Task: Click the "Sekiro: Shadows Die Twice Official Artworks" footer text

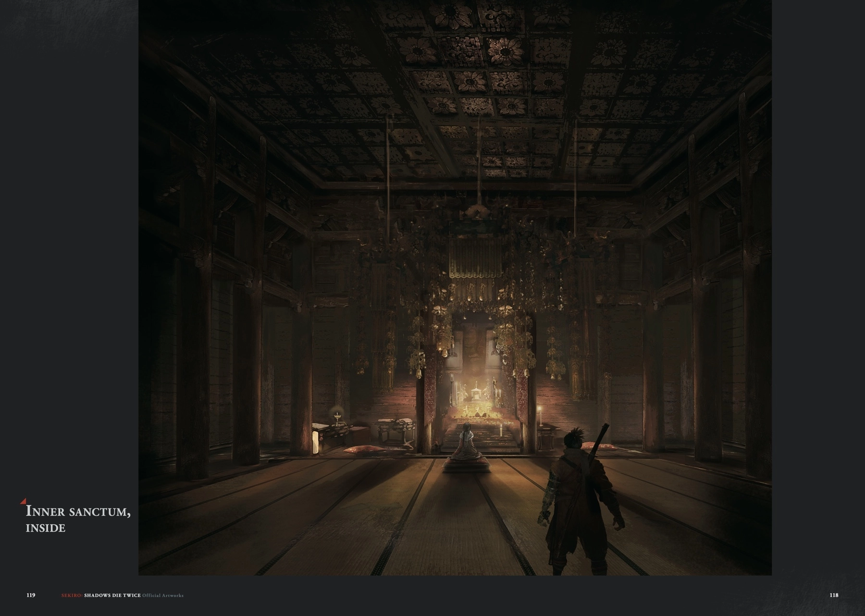Action: click(x=122, y=596)
